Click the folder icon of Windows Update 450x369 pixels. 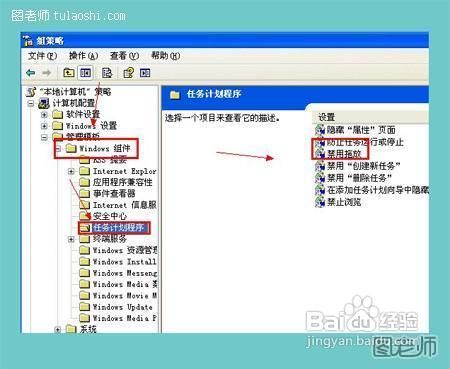coord(85,307)
